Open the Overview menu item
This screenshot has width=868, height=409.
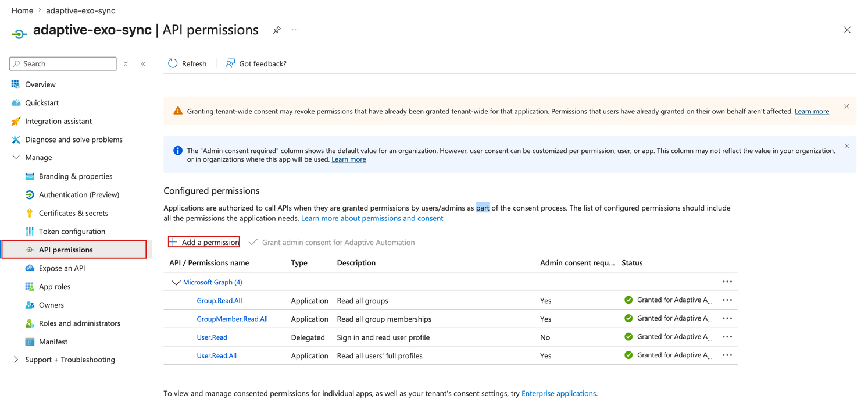40,84
